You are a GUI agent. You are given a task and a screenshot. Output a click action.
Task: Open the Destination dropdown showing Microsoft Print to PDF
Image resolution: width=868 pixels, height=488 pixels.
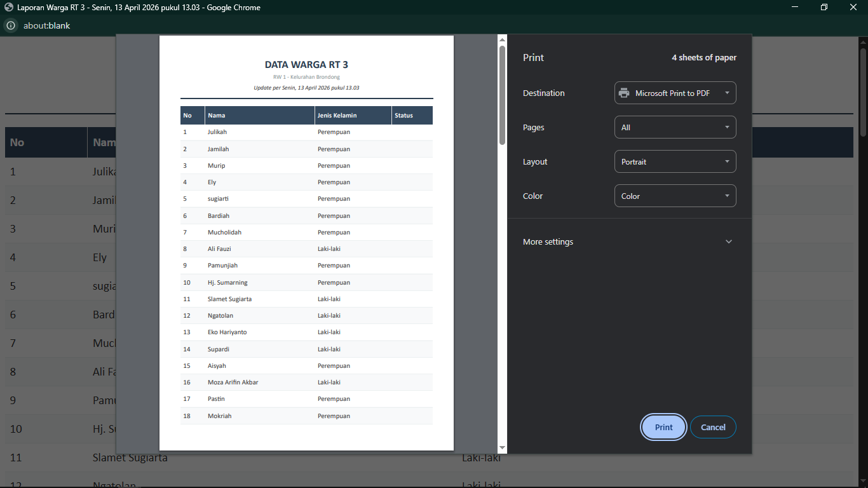(675, 93)
